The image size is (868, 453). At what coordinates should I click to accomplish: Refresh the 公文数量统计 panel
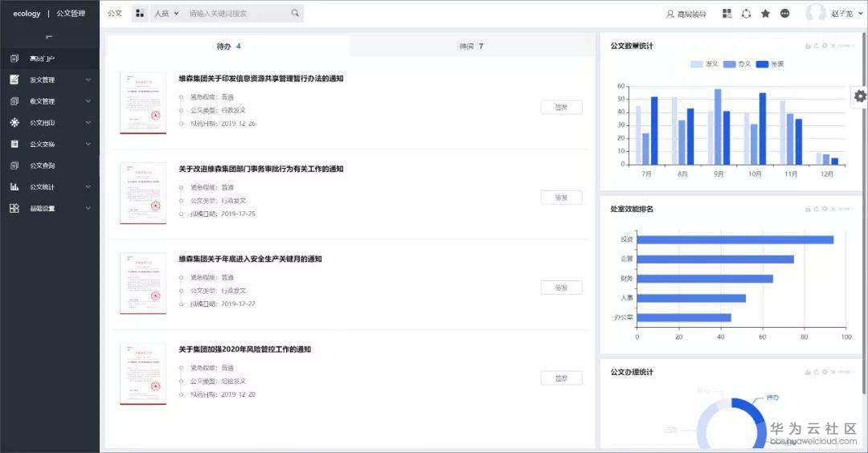[816, 46]
